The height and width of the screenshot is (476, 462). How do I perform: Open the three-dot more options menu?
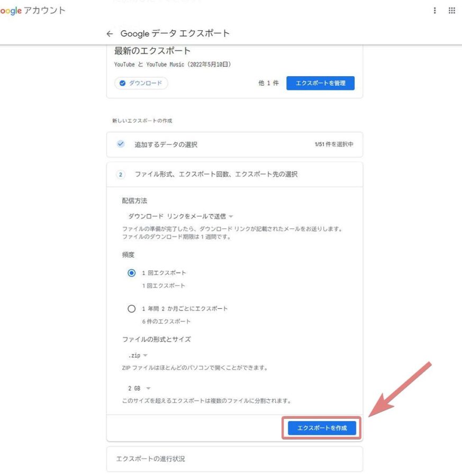pos(434,11)
